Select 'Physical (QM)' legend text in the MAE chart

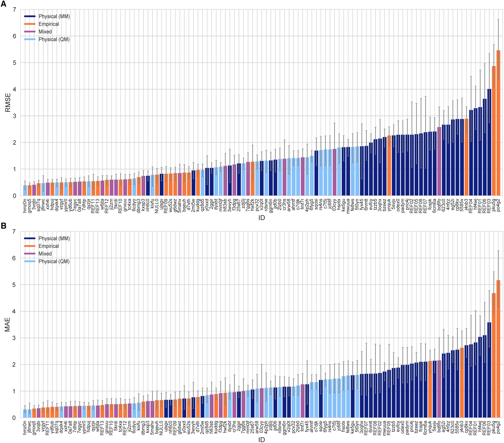(54, 261)
